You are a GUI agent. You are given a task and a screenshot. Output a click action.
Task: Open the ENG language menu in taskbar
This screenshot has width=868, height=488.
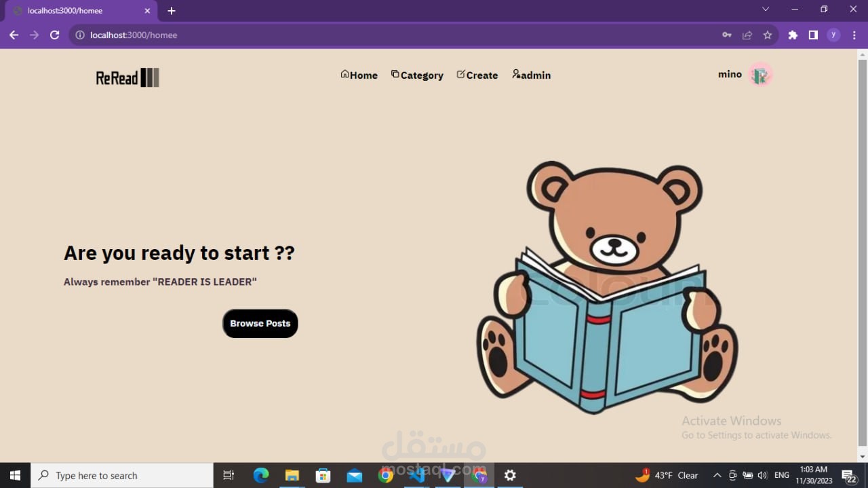pyautogui.click(x=781, y=475)
